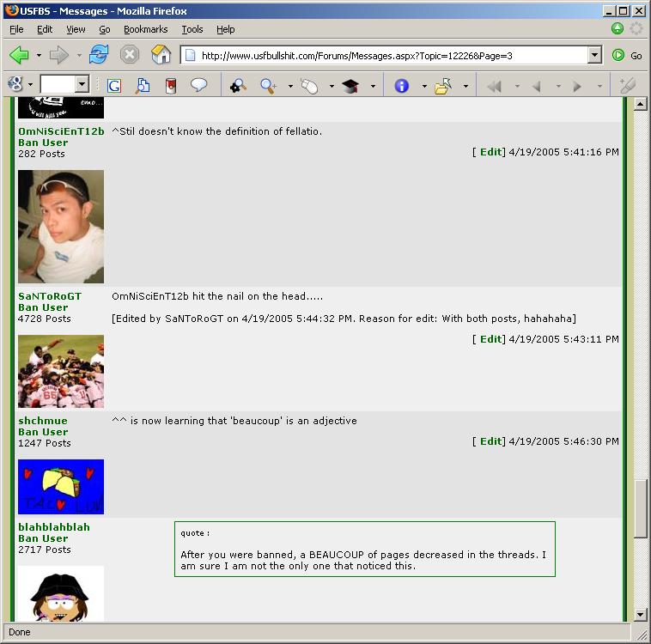Open the Forward button history dropdown
The width and height of the screenshot is (651, 644).
(x=79, y=55)
